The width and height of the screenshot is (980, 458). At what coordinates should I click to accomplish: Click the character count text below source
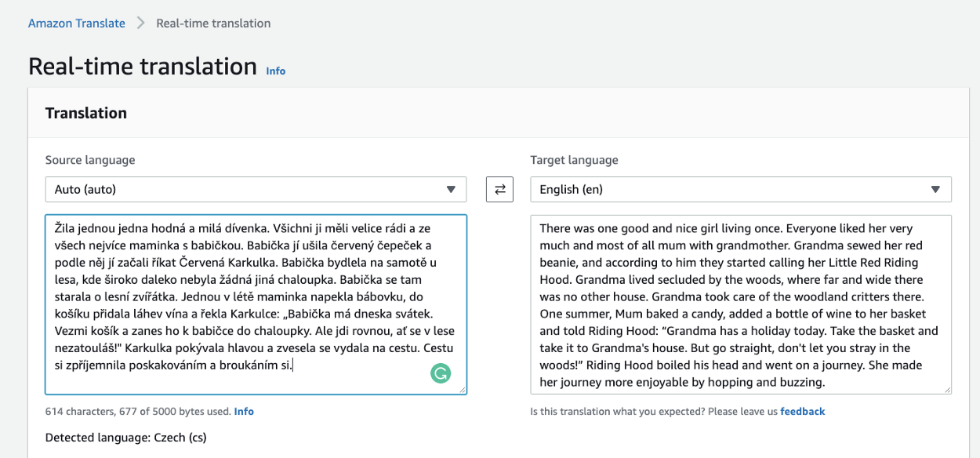pos(138,411)
